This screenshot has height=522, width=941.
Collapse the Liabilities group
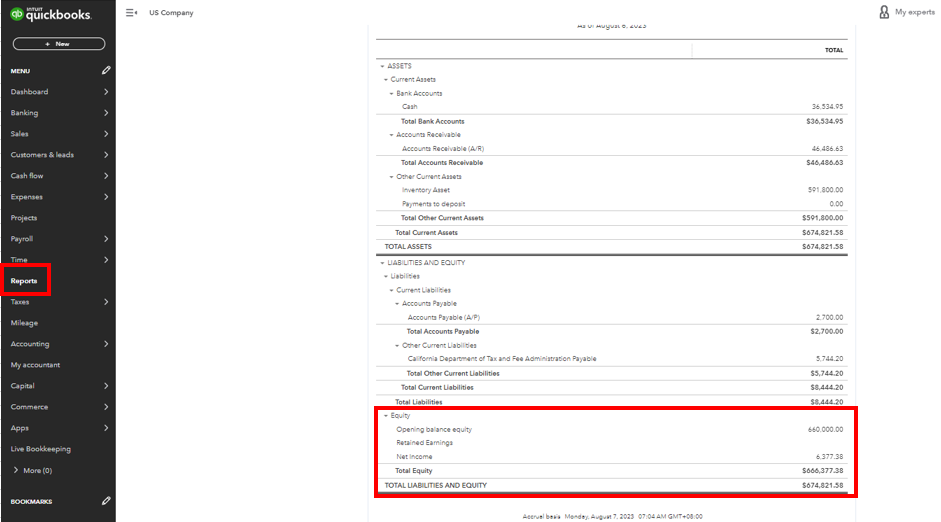pos(386,277)
